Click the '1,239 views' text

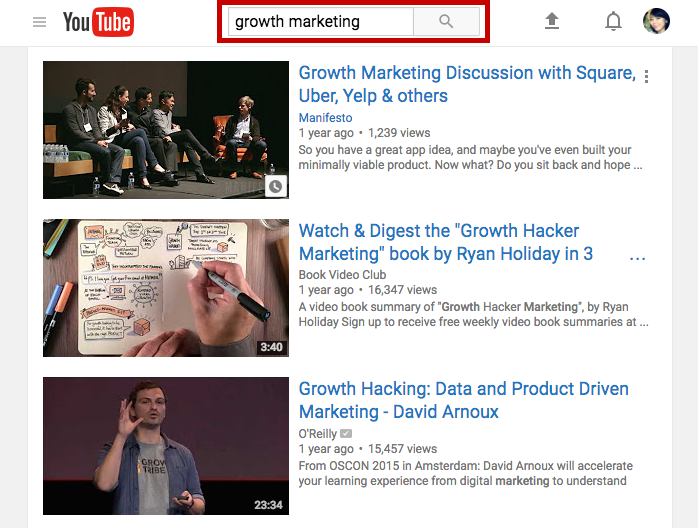point(399,133)
